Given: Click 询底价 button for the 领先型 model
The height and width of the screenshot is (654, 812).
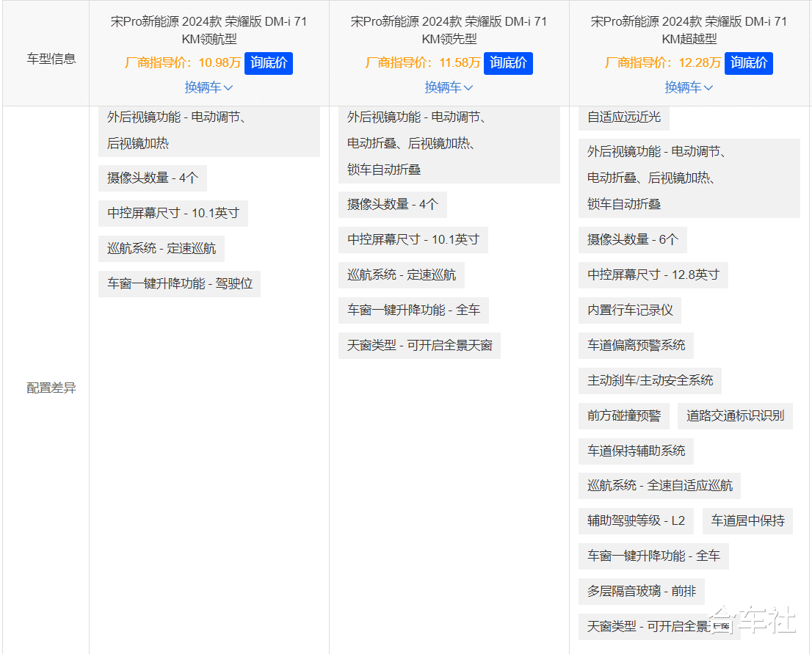Looking at the screenshot, I should click(508, 63).
